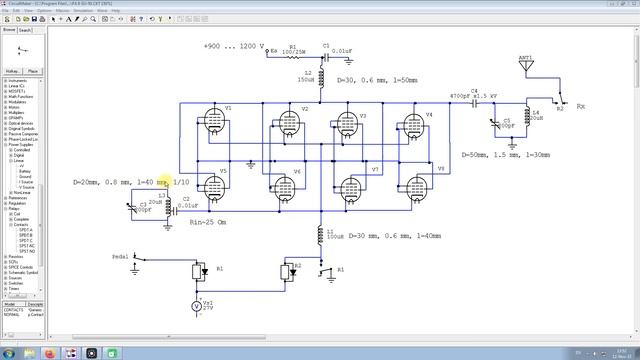Select SPST NO contact item
This screenshot has height=360, width=640.
click(27, 251)
